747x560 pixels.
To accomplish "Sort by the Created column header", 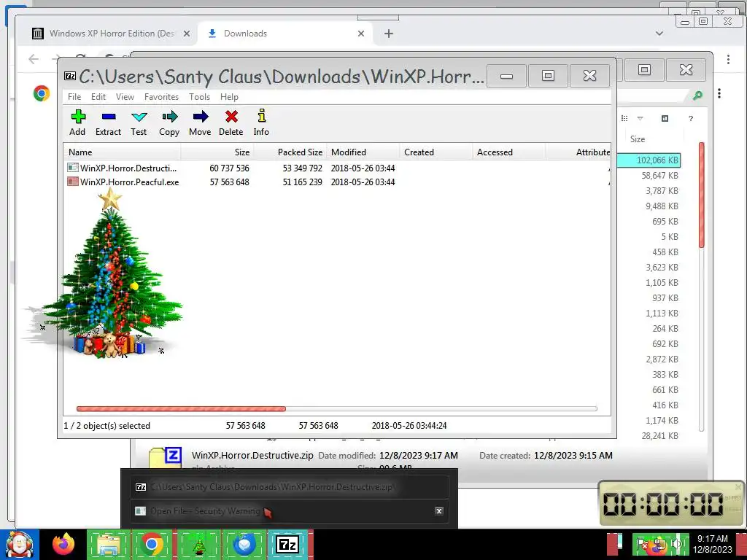I will 436,152.
